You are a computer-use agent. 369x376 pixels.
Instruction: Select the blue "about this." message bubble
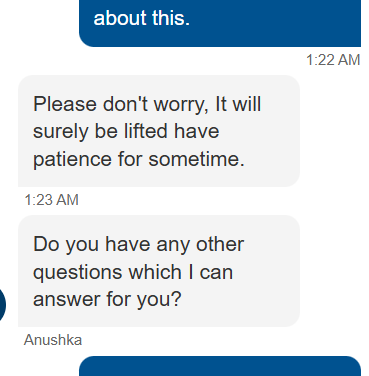(x=220, y=23)
